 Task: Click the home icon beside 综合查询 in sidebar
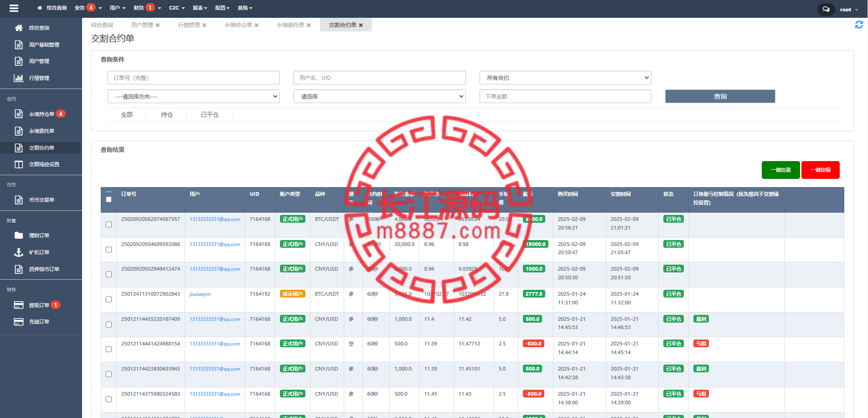click(19, 28)
